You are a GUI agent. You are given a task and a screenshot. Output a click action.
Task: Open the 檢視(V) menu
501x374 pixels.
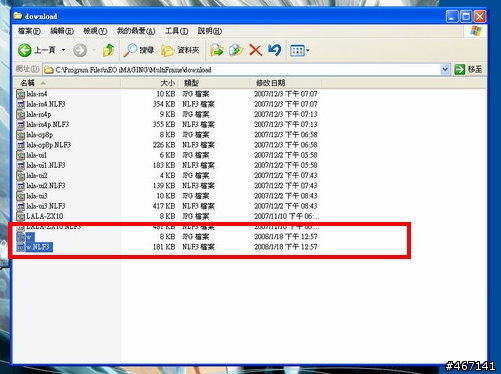tap(95, 31)
